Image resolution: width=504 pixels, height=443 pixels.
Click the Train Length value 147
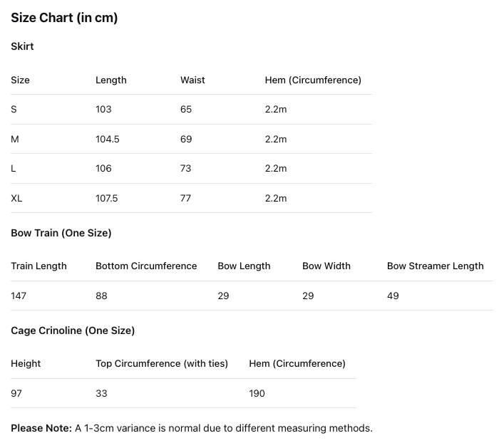point(19,296)
